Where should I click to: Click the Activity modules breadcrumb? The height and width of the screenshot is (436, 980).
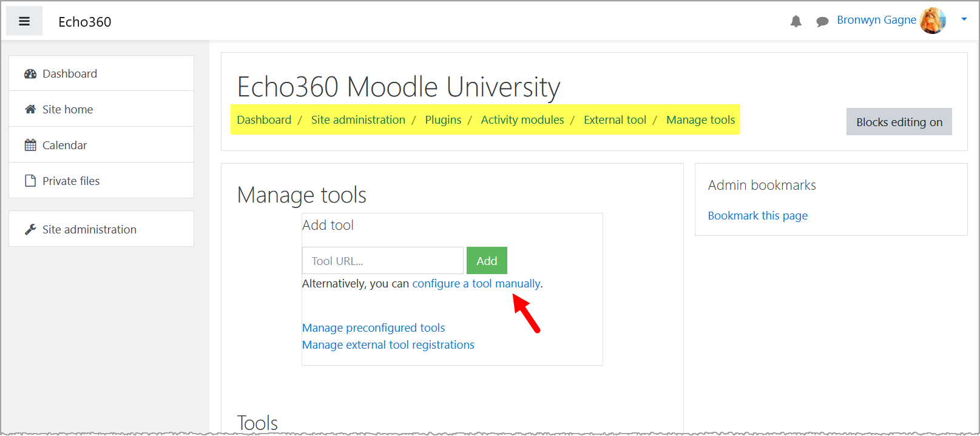click(522, 120)
